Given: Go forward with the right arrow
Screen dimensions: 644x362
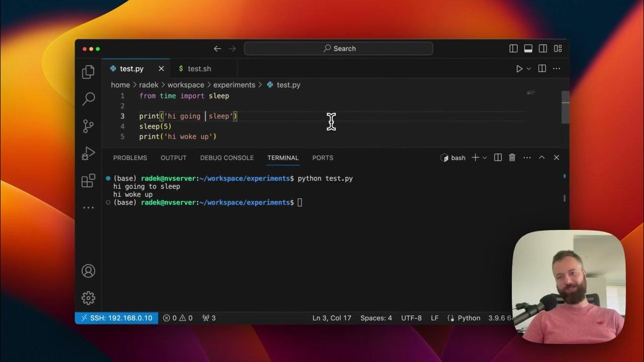Looking at the screenshot, I should coord(232,49).
